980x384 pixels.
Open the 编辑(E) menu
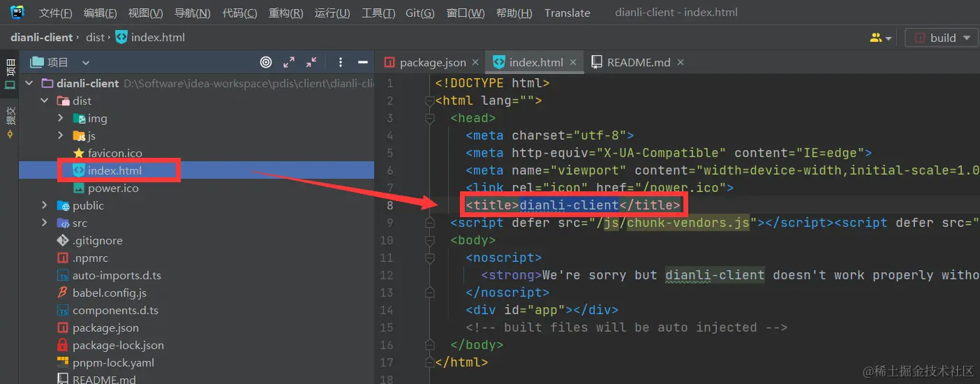pyautogui.click(x=100, y=13)
